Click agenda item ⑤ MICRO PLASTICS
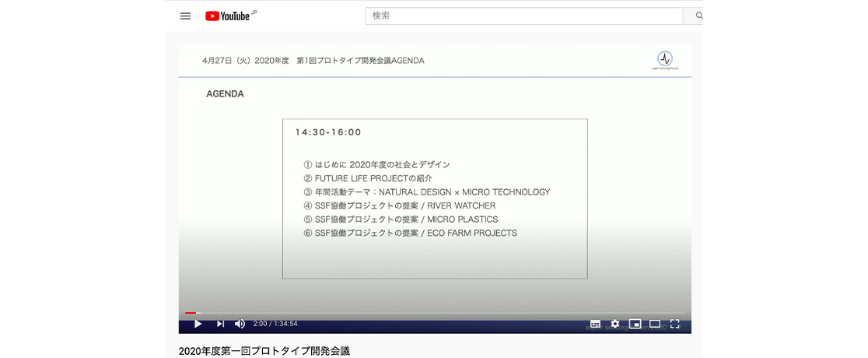The width and height of the screenshot is (868, 358). click(x=401, y=219)
